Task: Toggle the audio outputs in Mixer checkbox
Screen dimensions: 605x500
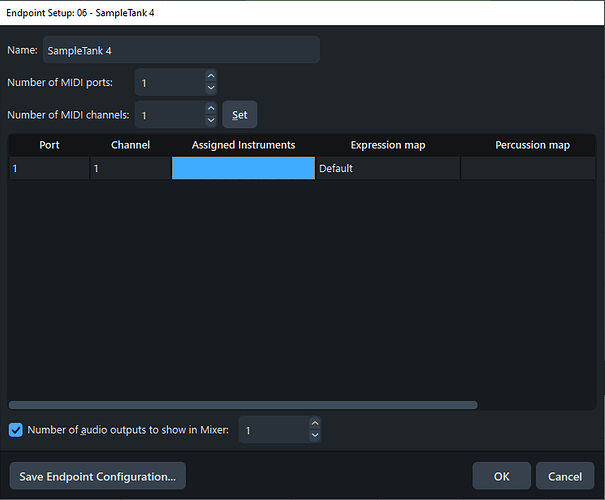Action: (16, 430)
